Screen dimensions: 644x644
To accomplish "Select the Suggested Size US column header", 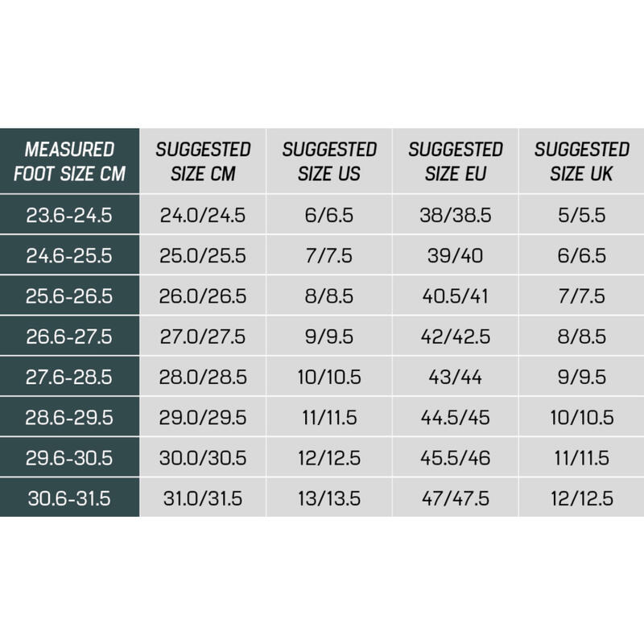I will point(329,161).
